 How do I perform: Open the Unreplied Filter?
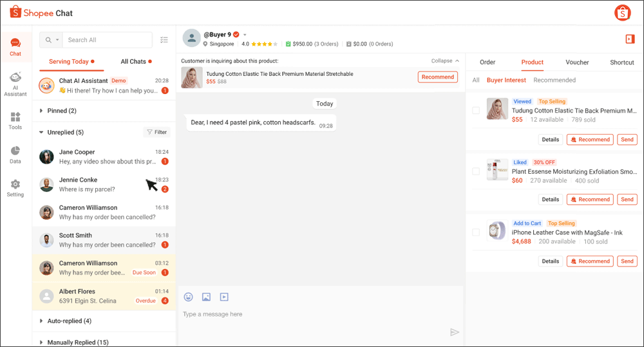(157, 132)
